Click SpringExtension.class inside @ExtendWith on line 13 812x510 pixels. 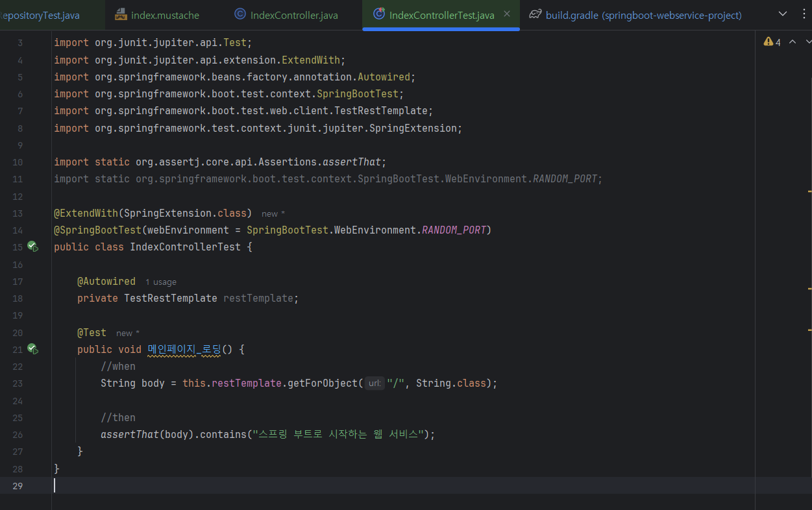tap(185, 213)
